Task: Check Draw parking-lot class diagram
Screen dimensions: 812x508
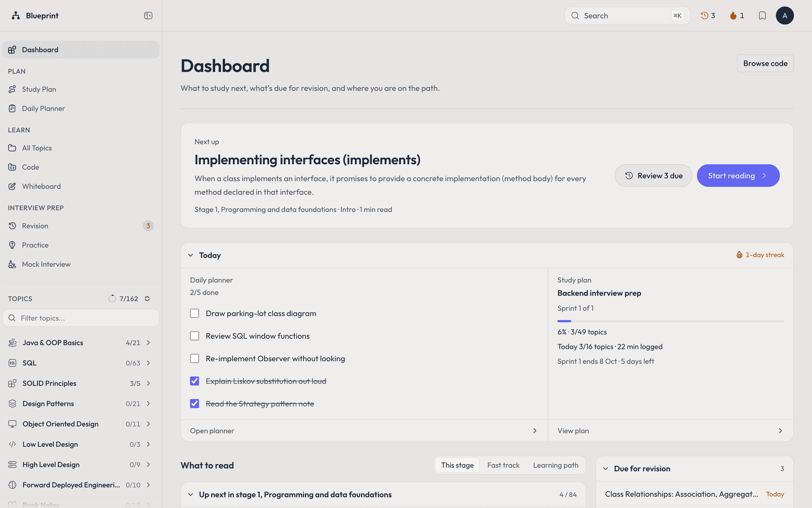Action: pyautogui.click(x=195, y=313)
